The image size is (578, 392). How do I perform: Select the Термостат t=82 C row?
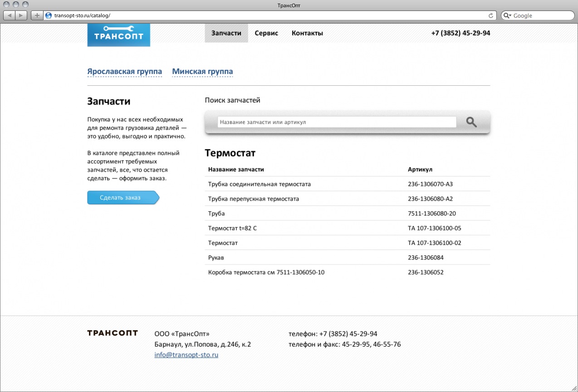click(232, 228)
